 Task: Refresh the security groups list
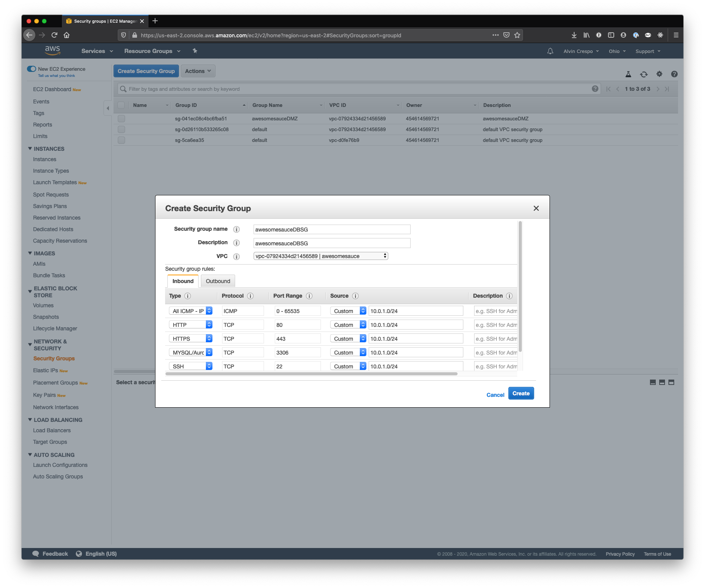tap(643, 74)
